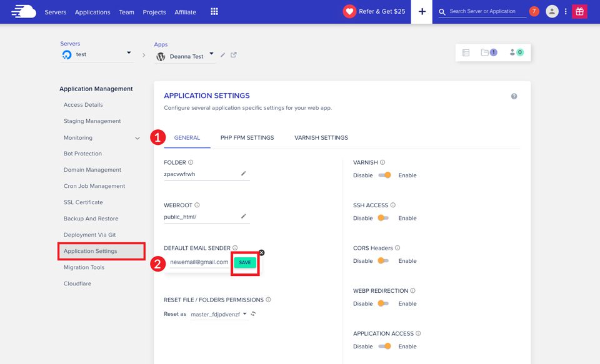Switch to PHP FPM Settings tab
This screenshot has height=364, width=600.
coord(247,138)
